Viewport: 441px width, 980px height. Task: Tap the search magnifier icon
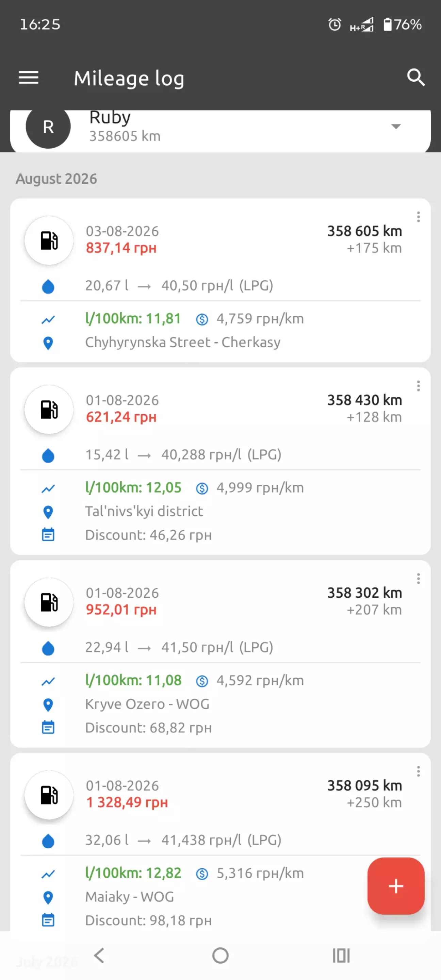(x=415, y=78)
